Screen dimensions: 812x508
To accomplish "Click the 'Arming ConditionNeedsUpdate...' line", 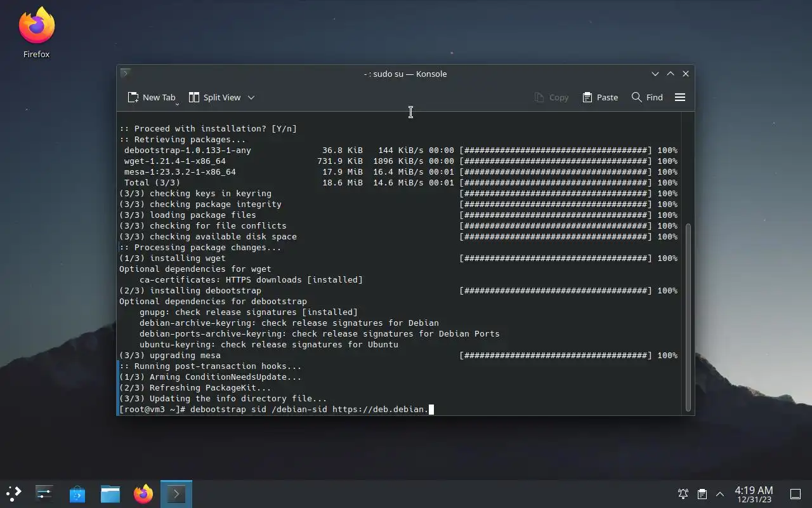I will pyautogui.click(x=211, y=377).
